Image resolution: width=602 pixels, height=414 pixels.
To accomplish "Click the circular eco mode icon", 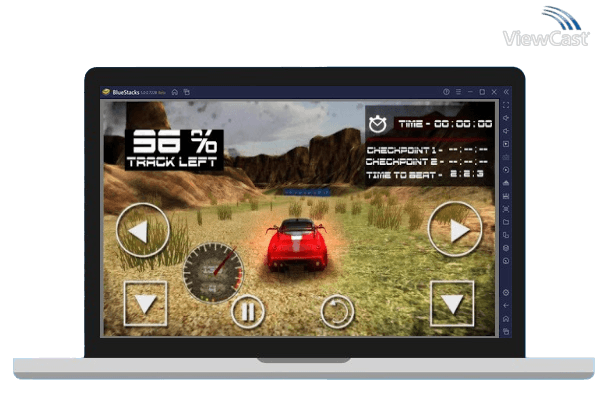I will 506,261.
